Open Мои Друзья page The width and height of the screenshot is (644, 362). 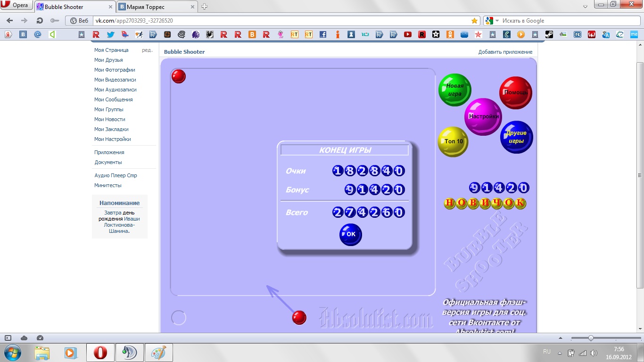click(108, 60)
